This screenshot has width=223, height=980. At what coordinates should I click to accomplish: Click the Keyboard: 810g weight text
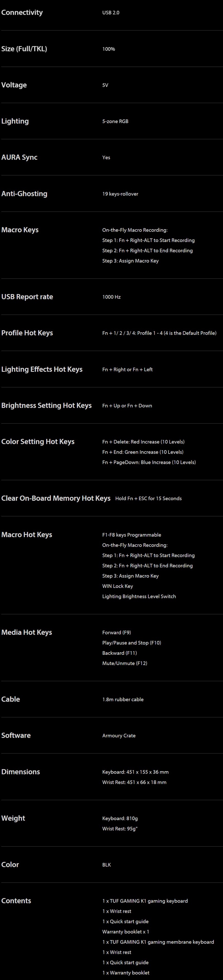[120, 818]
